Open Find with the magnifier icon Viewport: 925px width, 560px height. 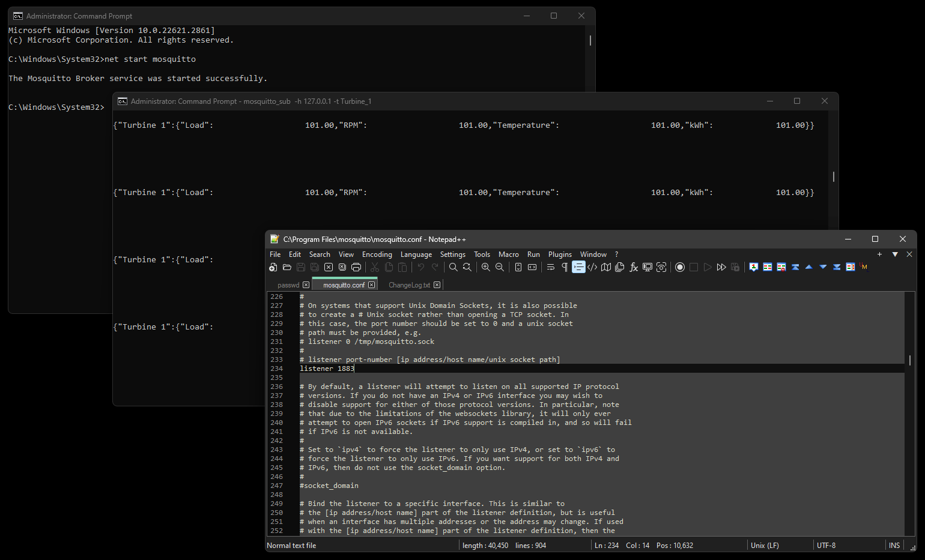click(x=453, y=267)
